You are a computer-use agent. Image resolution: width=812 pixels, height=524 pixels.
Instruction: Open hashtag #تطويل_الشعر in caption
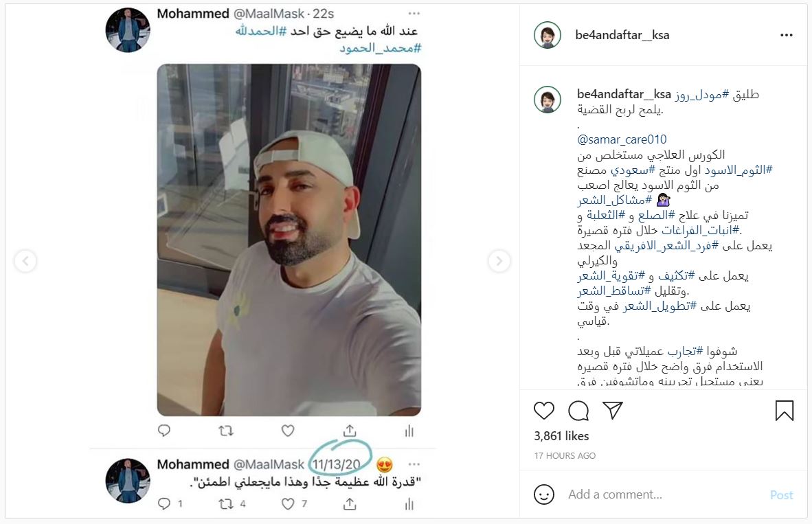659,306
